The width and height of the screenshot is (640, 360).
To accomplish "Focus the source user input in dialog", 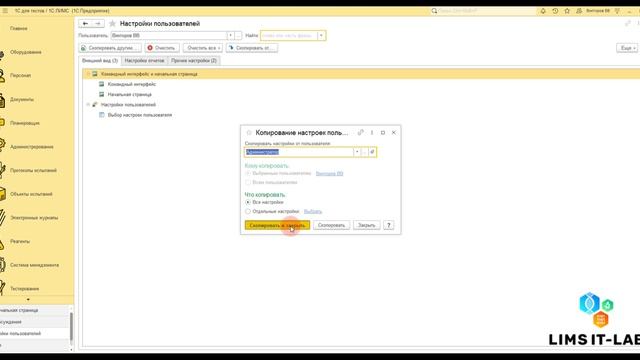I will pyautogui.click(x=299, y=152).
